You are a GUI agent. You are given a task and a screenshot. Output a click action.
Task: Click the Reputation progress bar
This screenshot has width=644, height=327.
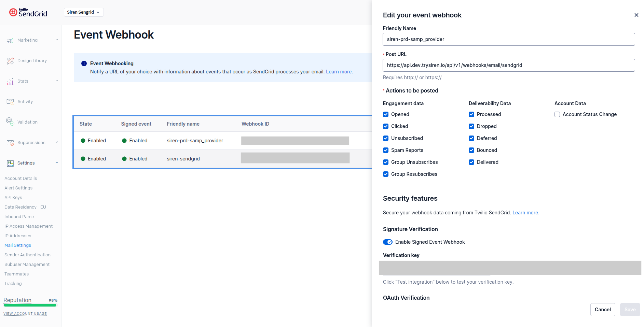(30, 305)
